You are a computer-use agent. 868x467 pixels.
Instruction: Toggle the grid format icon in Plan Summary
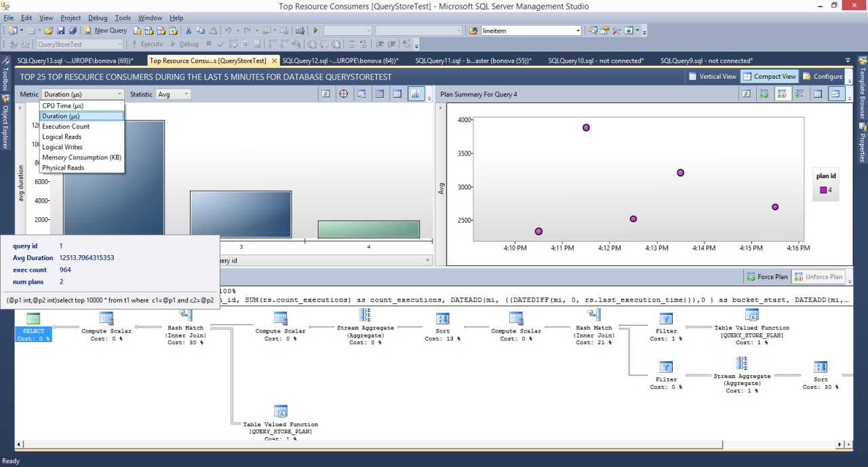[818, 94]
